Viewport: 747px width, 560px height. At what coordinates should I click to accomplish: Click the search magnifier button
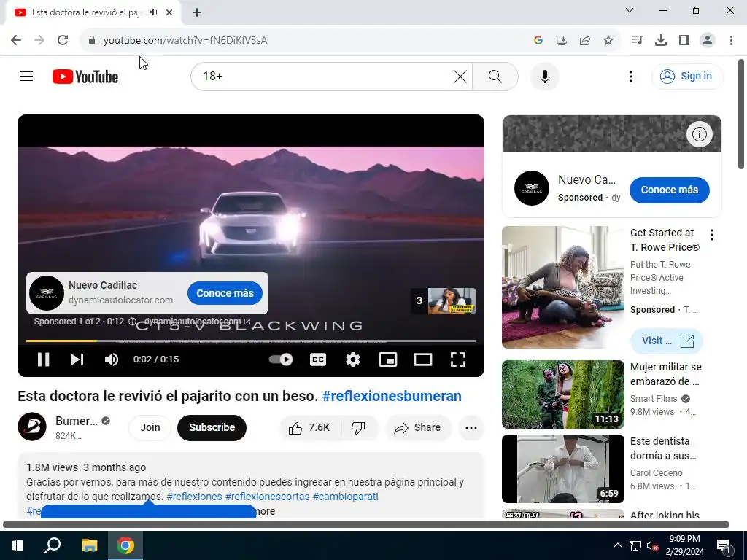(495, 76)
